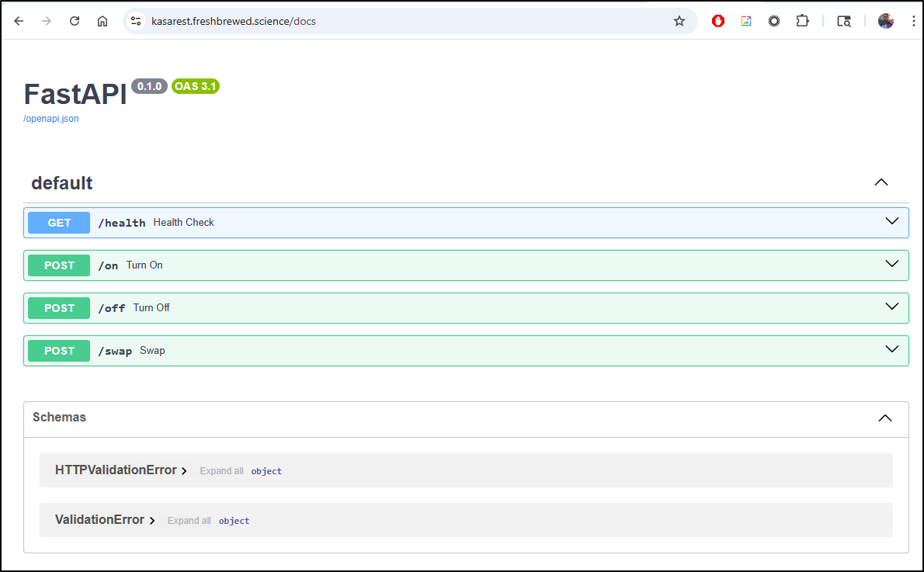This screenshot has width=924, height=572.
Task: Click the browser forward arrow
Action: tap(47, 21)
